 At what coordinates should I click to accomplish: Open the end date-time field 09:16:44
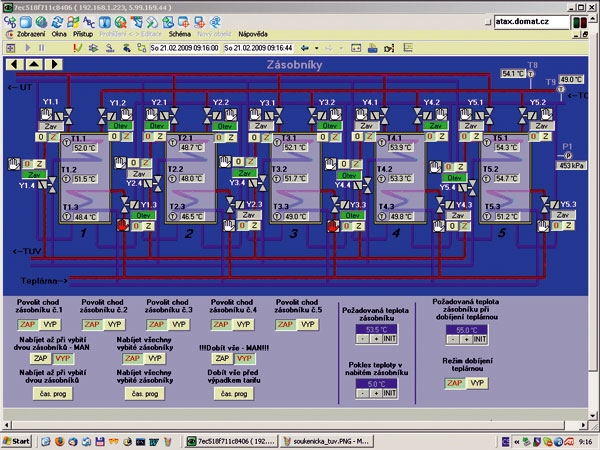click(x=258, y=47)
